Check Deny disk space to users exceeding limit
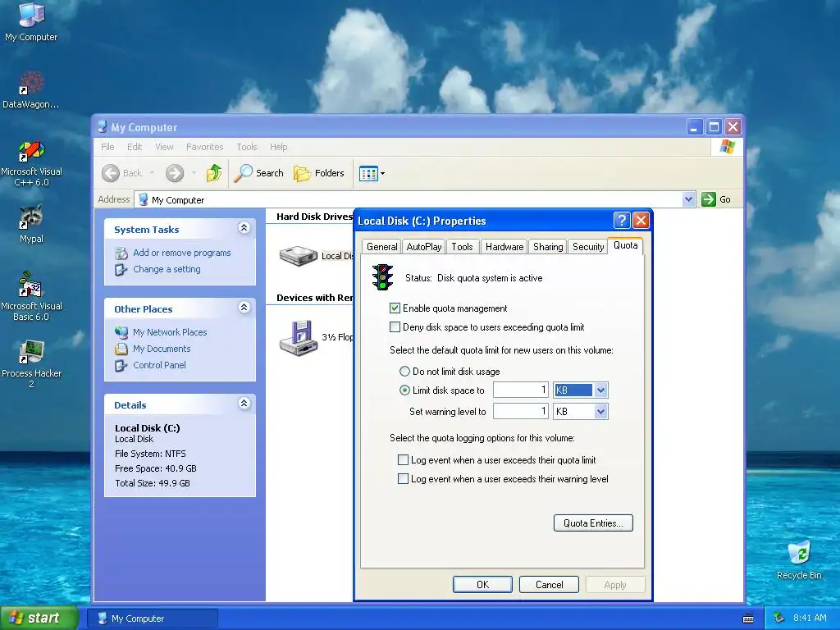Screen dimensions: 840x630 395,326
